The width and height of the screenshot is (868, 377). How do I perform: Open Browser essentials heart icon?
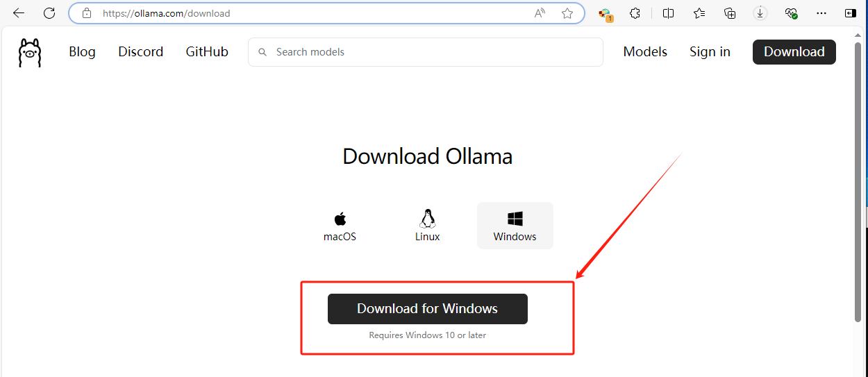(791, 13)
